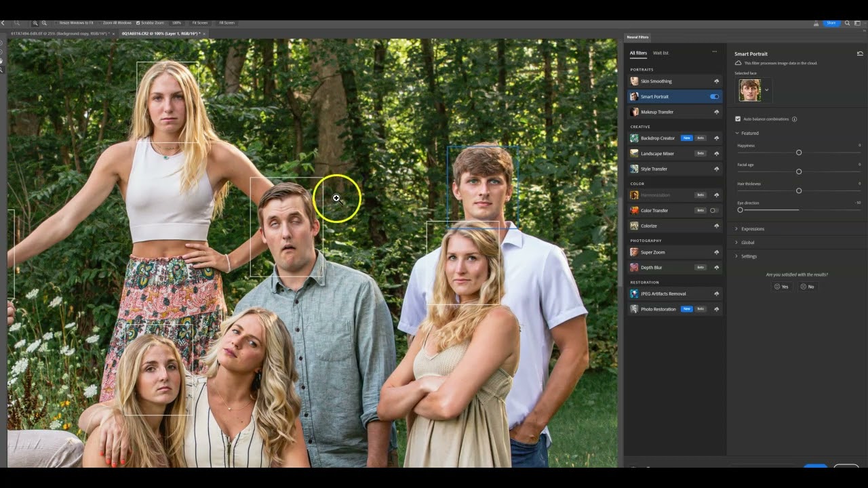Download the JPEG Artifacts Removal filter
This screenshot has height=488, width=868.
[x=716, y=293]
